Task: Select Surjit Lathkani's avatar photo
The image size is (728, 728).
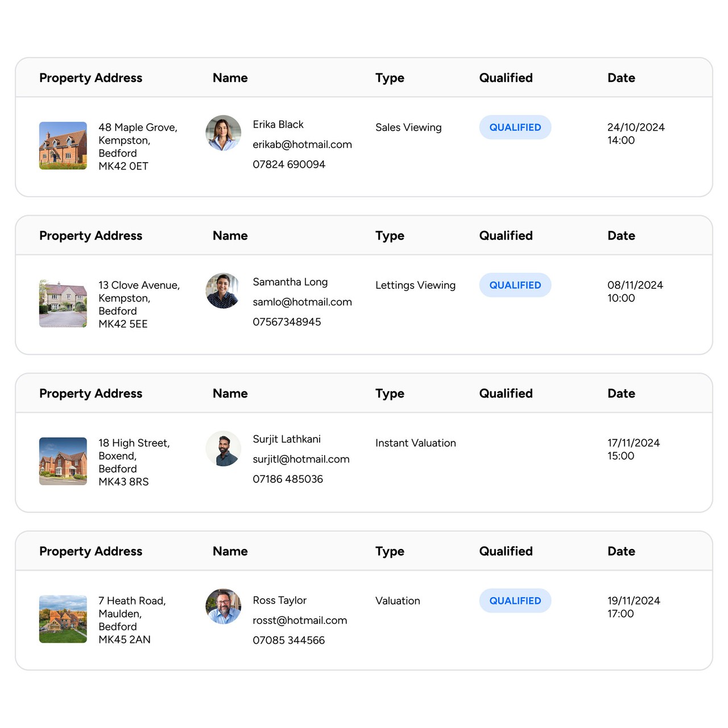Action: 223,449
